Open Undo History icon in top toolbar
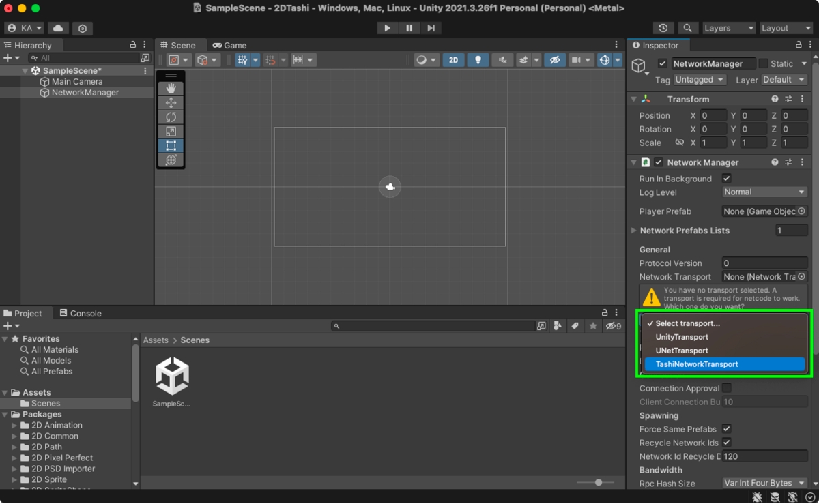819x504 pixels. tap(663, 28)
